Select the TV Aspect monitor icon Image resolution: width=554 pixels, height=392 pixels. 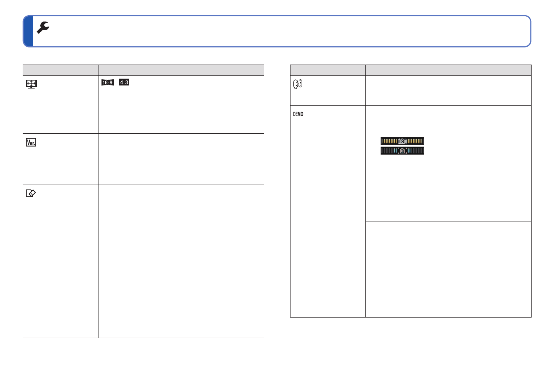tap(31, 84)
